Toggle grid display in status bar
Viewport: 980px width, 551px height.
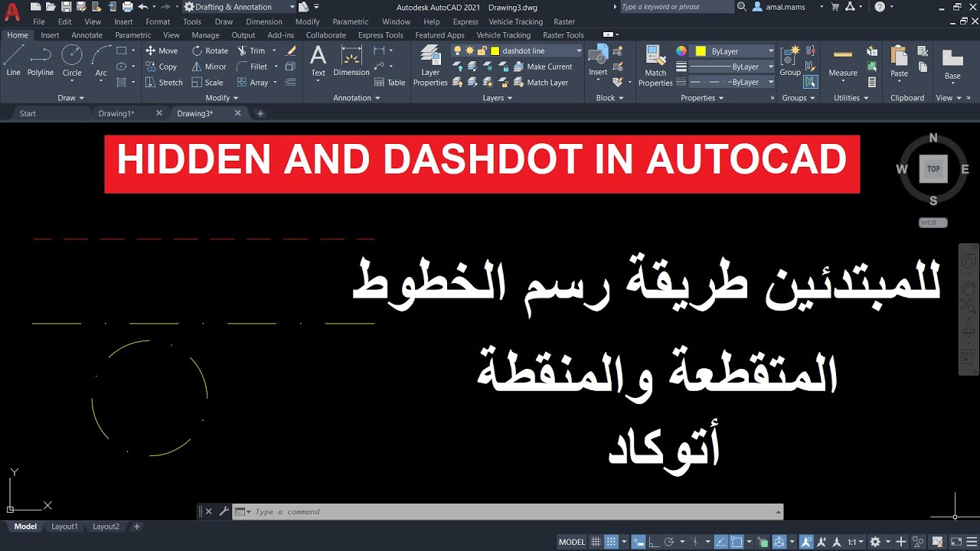[x=596, y=542]
